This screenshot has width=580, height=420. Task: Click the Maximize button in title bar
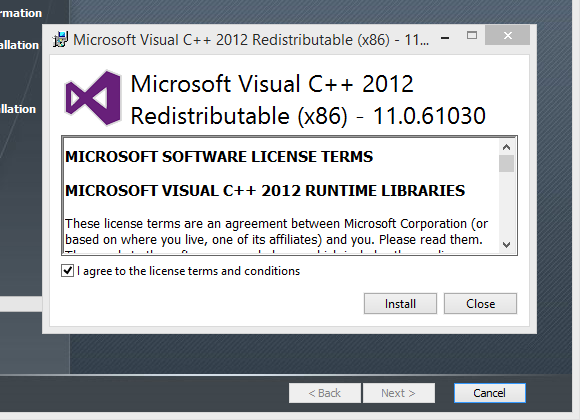click(472, 36)
